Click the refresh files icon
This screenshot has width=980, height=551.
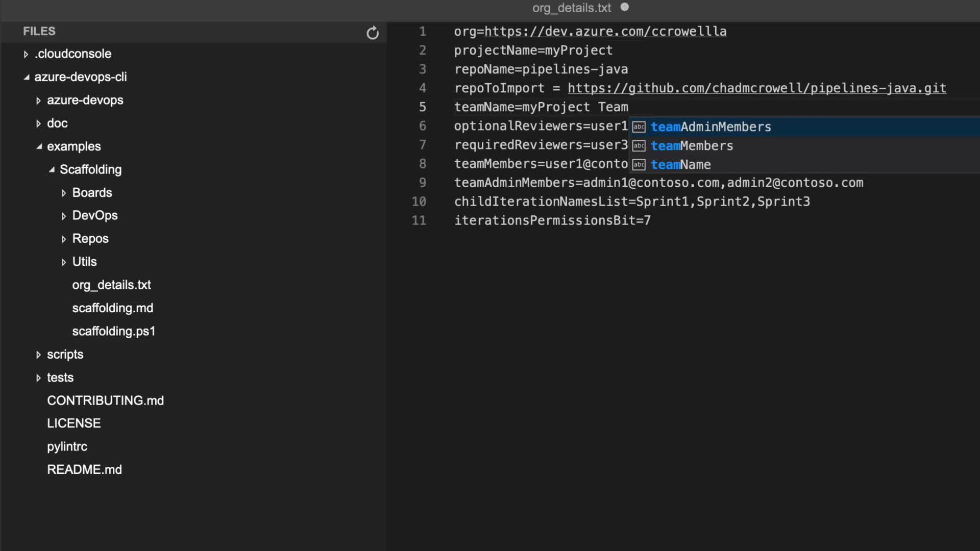tap(373, 33)
